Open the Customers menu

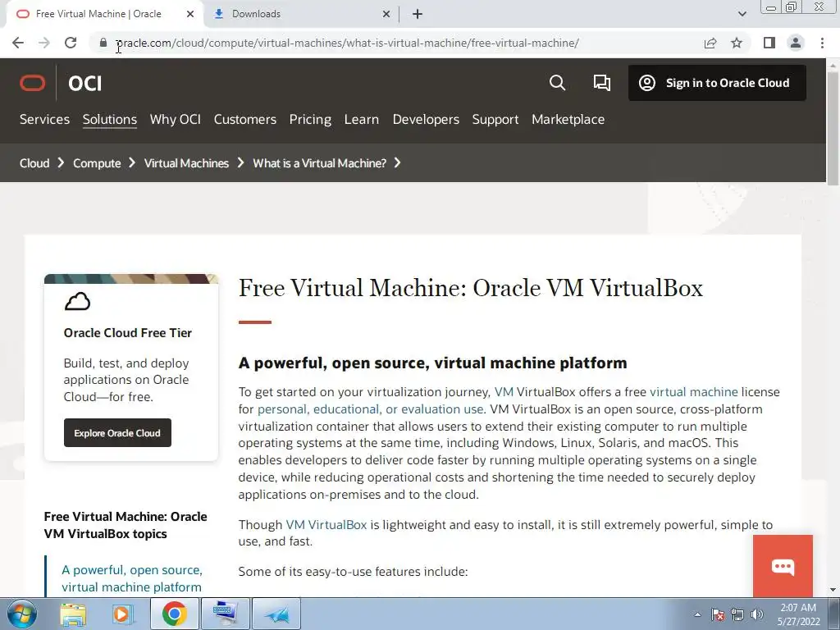pos(244,119)
